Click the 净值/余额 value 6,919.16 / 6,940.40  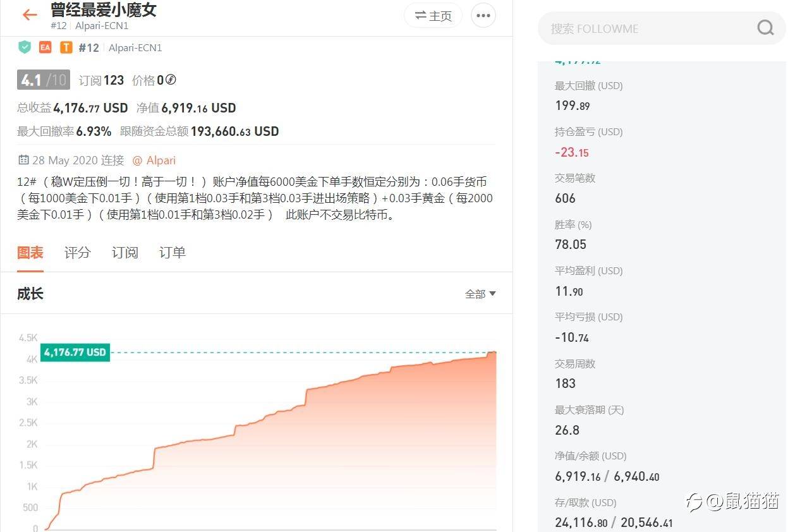[x=607, y=476]
